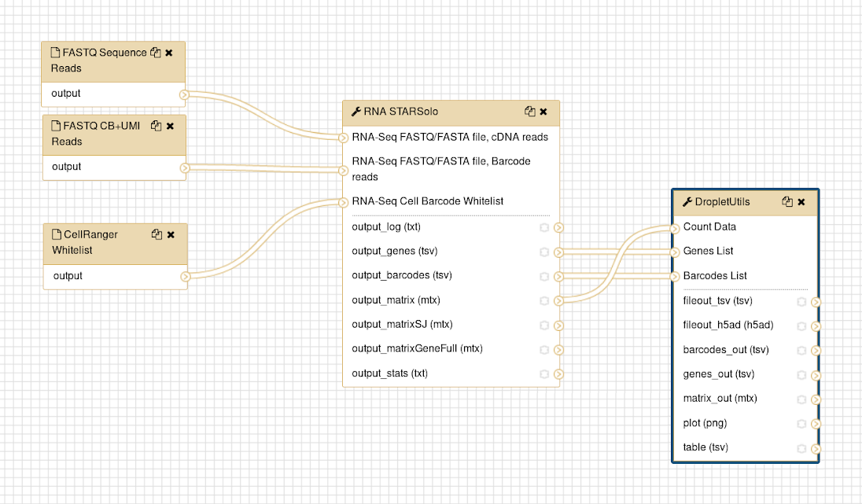Click Genes List input connector on DropletUtils

[x=675, y=252]
